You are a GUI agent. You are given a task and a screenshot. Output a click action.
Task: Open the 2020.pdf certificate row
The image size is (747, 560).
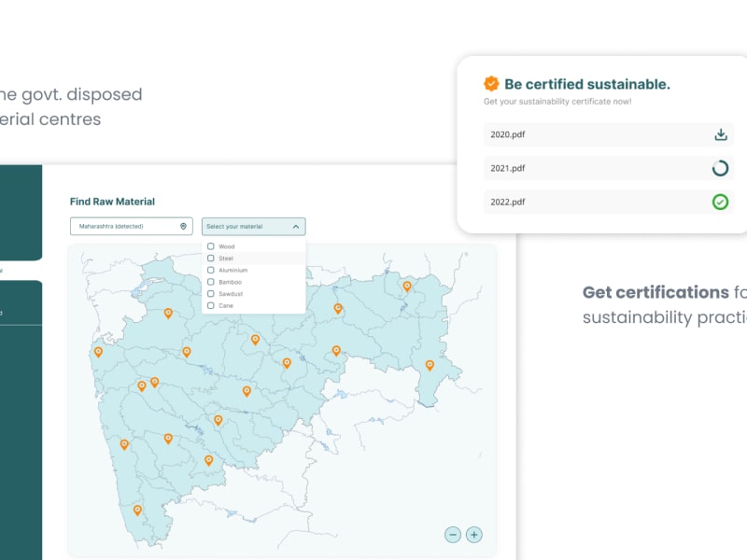click(598, 134)
